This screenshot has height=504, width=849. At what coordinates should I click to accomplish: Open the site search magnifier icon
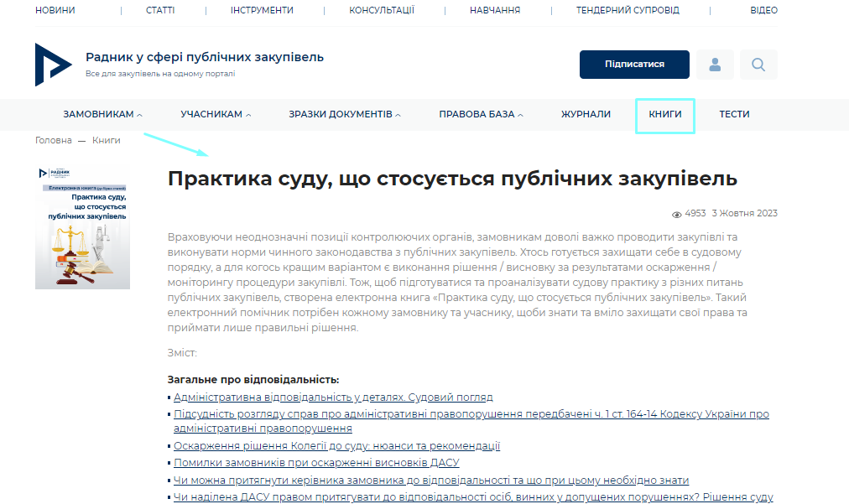(758, 64)
